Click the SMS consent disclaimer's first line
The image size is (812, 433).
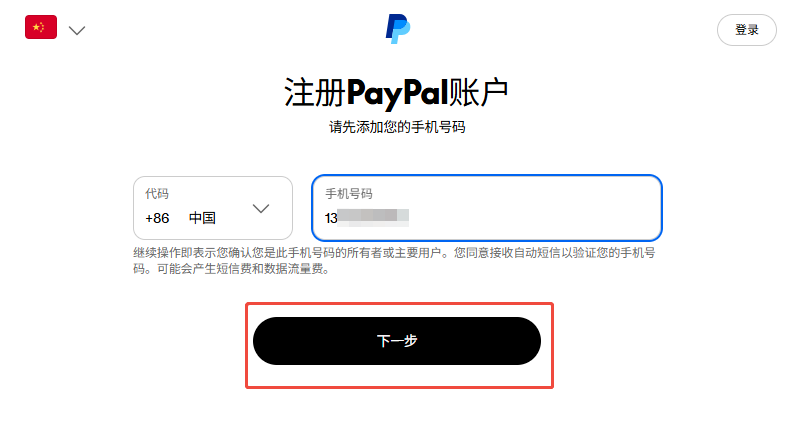pyautogui.click(x=394, y=253)
